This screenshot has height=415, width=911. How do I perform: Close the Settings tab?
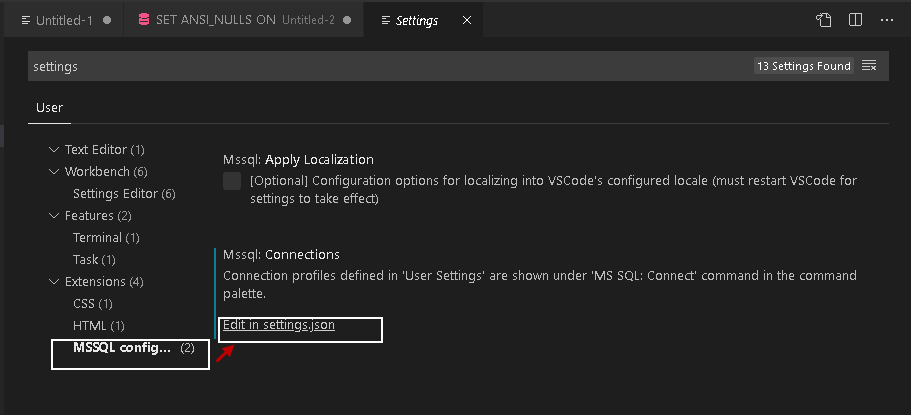467,20
